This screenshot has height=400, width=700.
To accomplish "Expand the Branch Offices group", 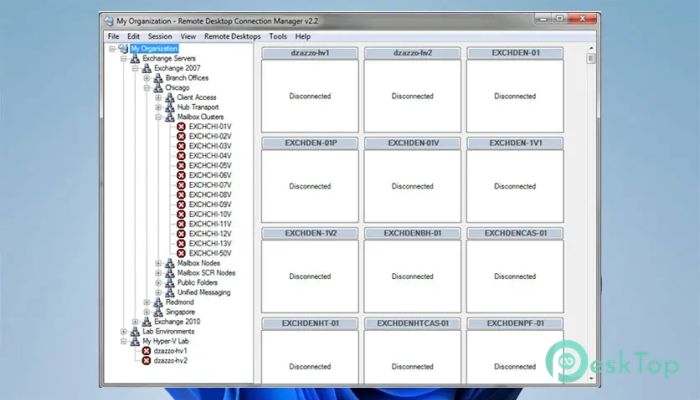I will point(147,78).
